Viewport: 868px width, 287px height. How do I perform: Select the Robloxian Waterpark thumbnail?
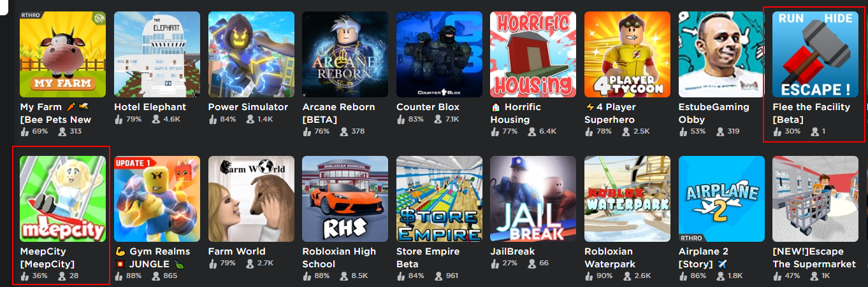tap(627, 199)
